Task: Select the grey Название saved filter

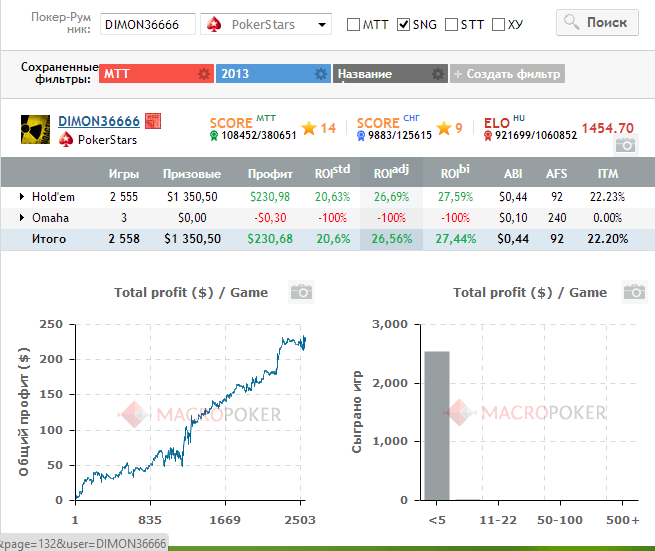Action: (x=390, y=74)
